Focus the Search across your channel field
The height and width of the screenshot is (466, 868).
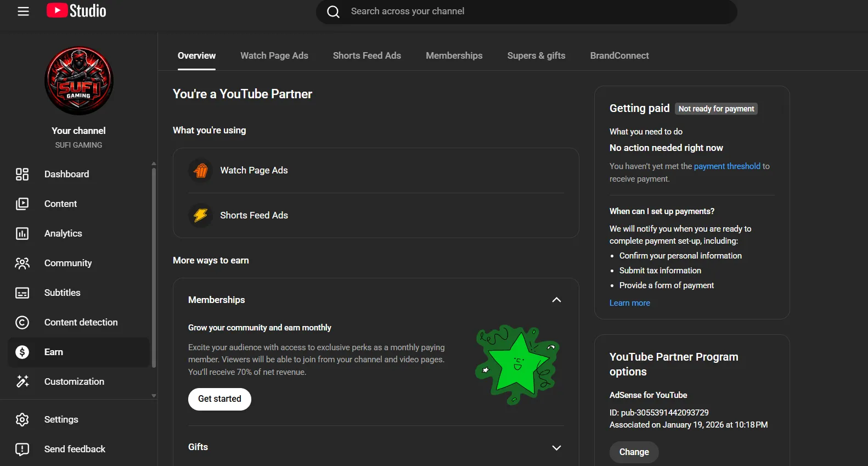(x=527, y=12)
